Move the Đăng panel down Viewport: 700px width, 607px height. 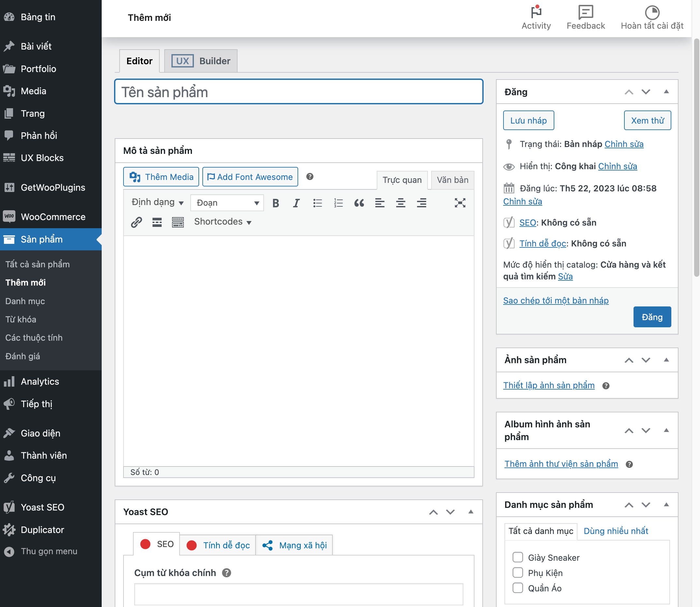(646, 92)
